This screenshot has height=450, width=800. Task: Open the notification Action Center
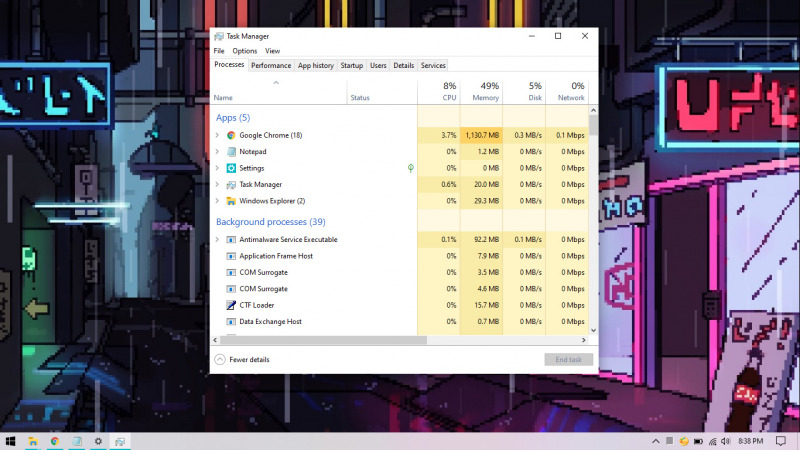tap(781, 441)
